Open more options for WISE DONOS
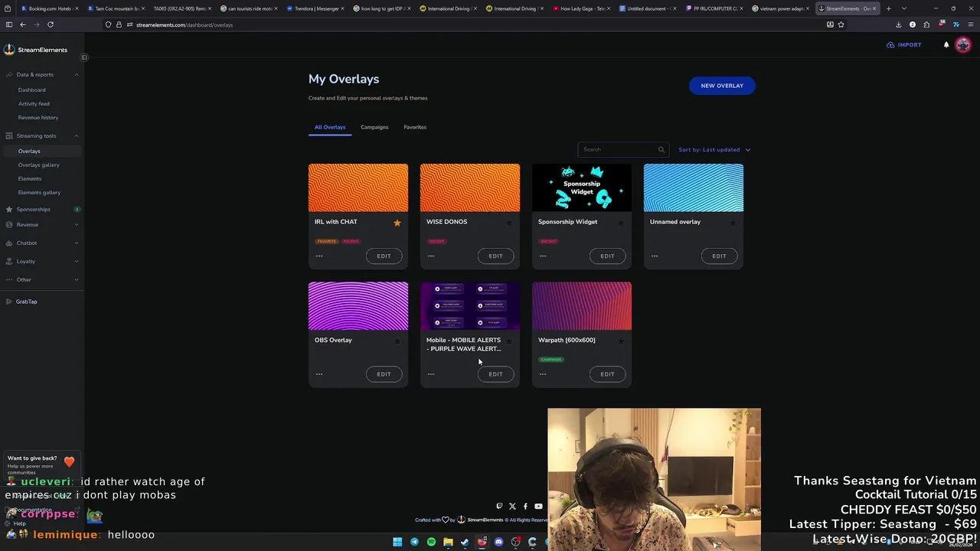 coord(431,256)
